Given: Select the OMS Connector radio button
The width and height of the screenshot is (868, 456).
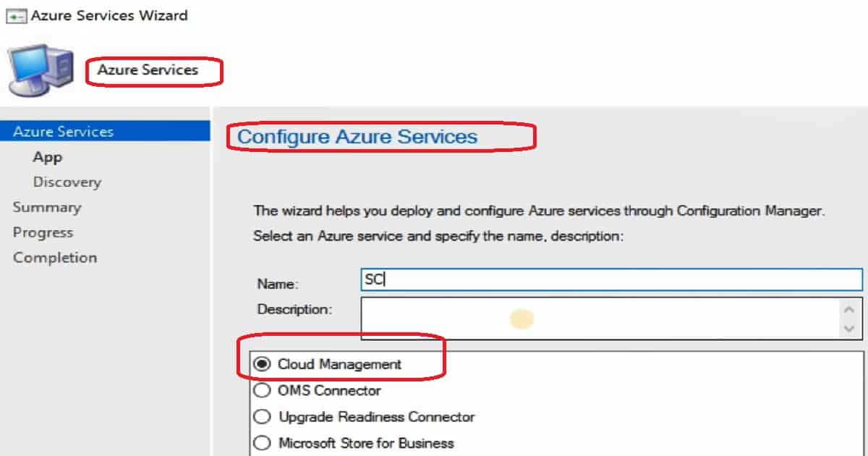Looking at the screenshot, I should pos(263,390).
